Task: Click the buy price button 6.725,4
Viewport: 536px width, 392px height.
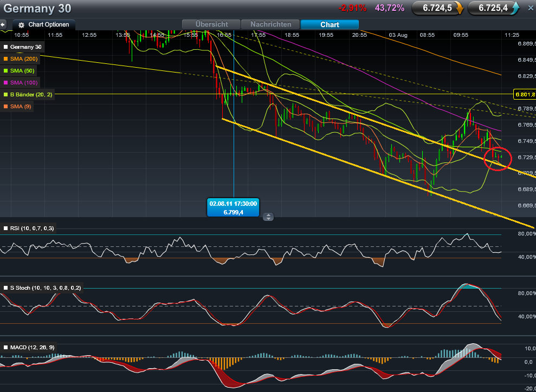Action: pyautogui.click(x=493, y=8)
